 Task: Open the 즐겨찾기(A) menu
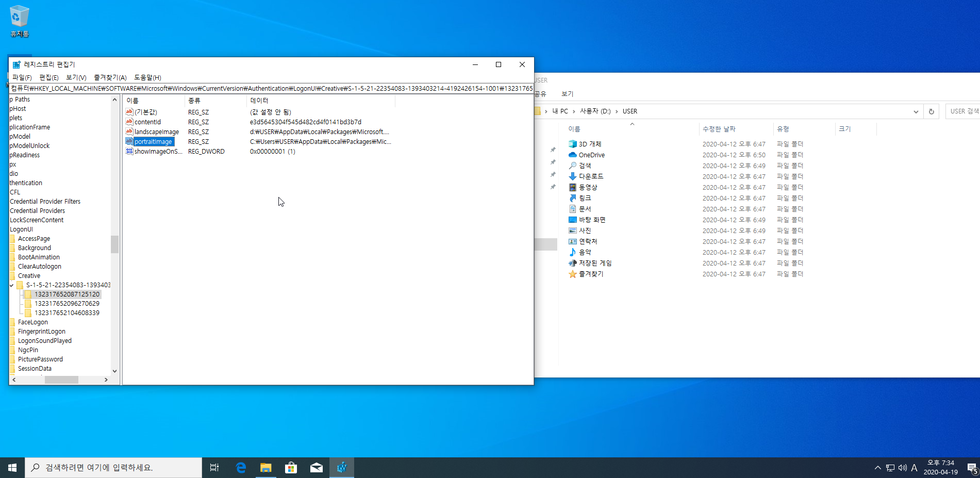click(110, 77)
